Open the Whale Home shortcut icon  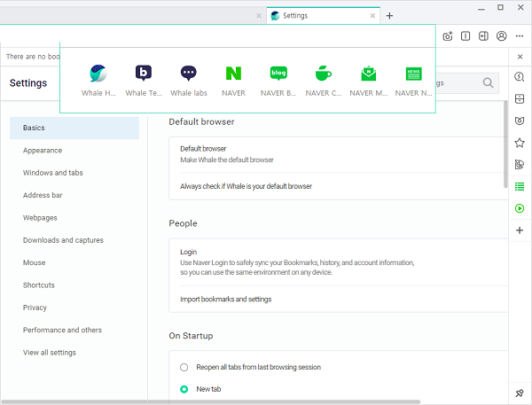tap(98, 74)
